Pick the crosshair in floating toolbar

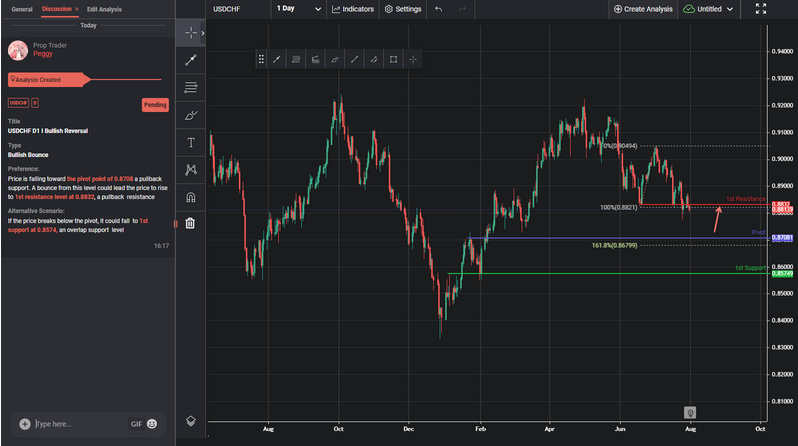point(413,60)
